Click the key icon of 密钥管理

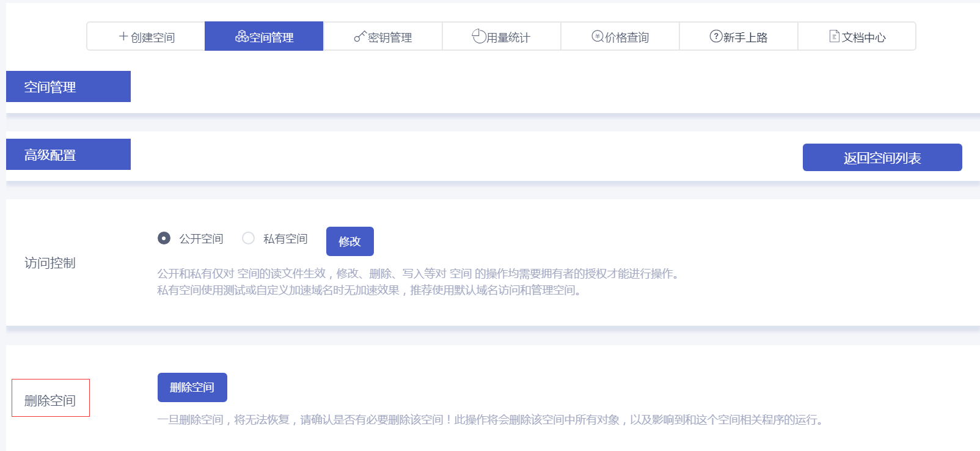pyautogui.click(x=360, y=37)
